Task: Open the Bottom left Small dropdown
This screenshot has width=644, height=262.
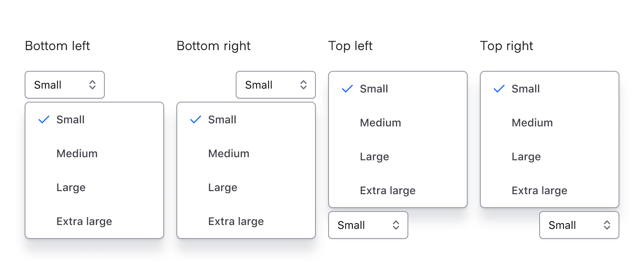Action: pyautogui.click(x=64, y=85)
